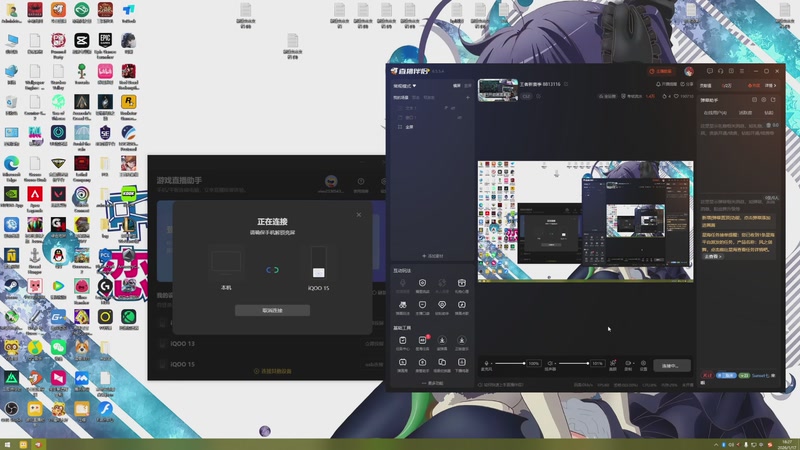Toggle visibility of the 窗口1 source
Screen dimensions: 800x450
(460, 117)
